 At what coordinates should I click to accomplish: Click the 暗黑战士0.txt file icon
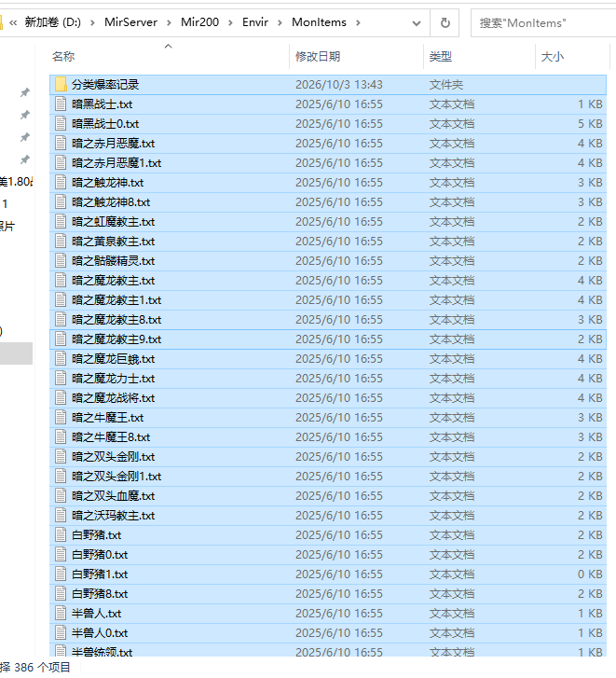61,124
